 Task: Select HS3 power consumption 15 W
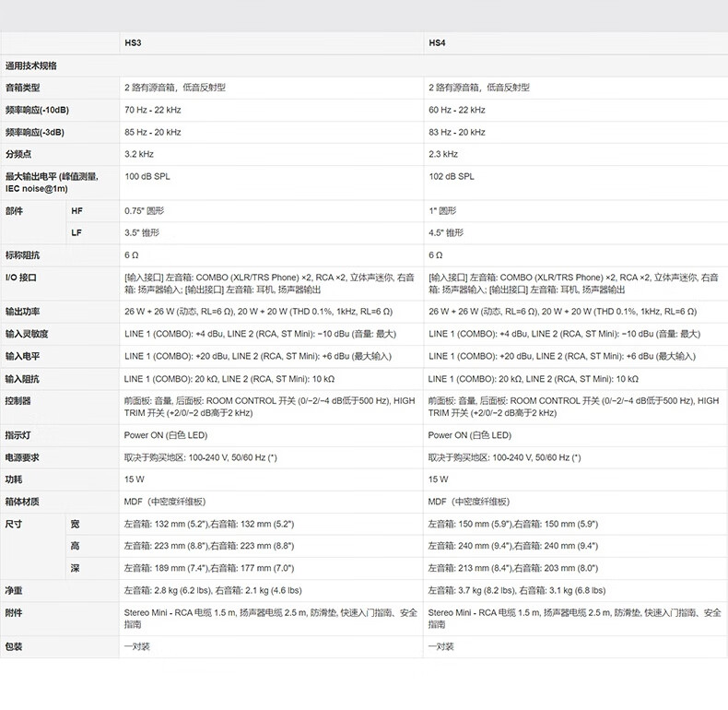[135, 479]
